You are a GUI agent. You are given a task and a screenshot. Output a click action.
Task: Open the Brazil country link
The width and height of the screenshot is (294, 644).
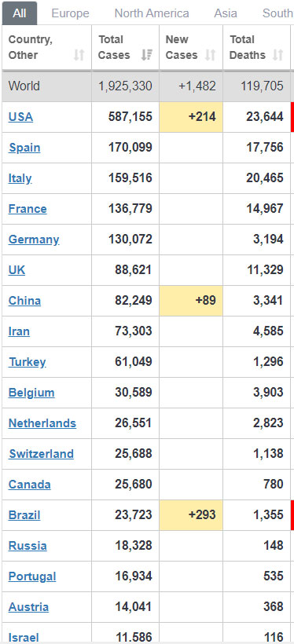(24, 515)
